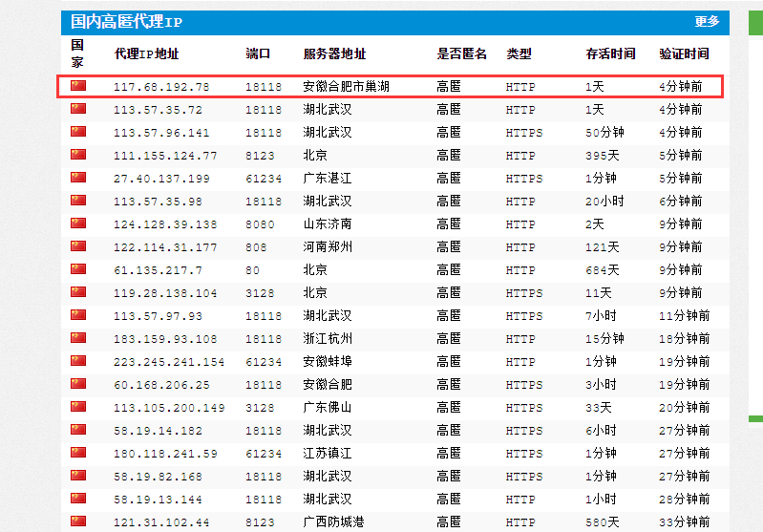Click the 33分钟前 verification time cell

[x=684, y=521]
